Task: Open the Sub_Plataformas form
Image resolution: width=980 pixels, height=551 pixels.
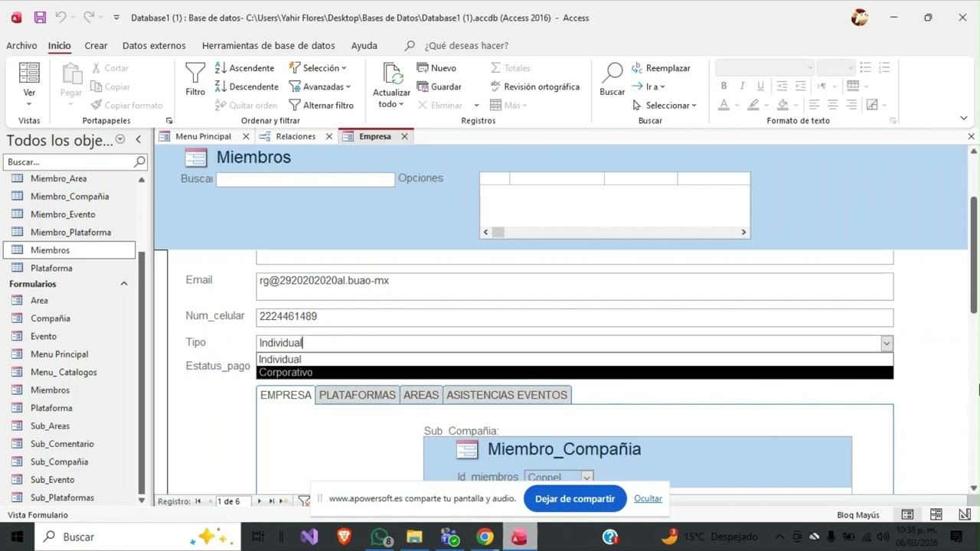Action: 62,497
